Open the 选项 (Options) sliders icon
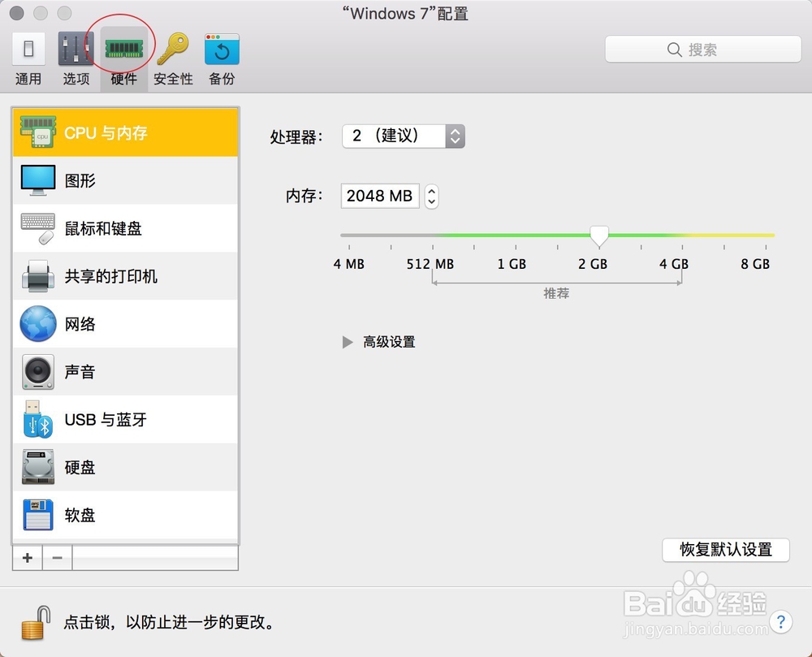The image size is (812, 657). coord(76,49)
